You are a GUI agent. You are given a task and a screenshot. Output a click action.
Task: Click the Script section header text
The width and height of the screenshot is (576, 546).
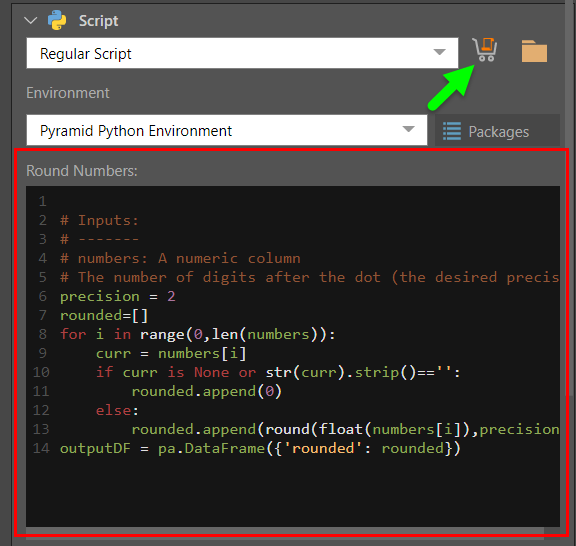pyautogui.click(x=98, y=21)
